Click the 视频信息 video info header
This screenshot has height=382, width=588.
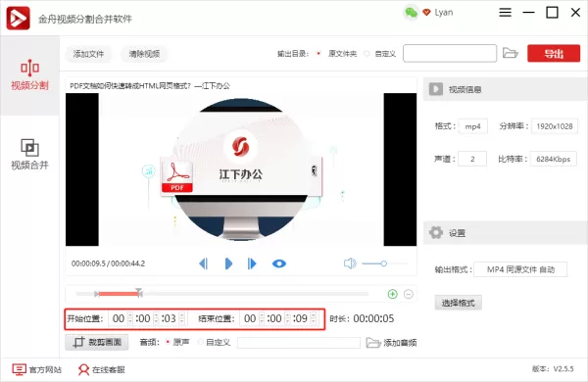(505, 89)
